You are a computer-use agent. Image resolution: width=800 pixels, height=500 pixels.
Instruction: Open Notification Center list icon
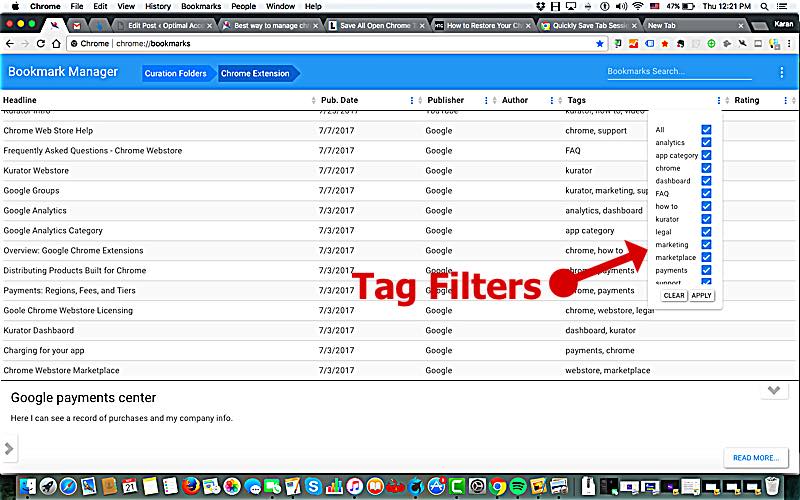(782, 6)
